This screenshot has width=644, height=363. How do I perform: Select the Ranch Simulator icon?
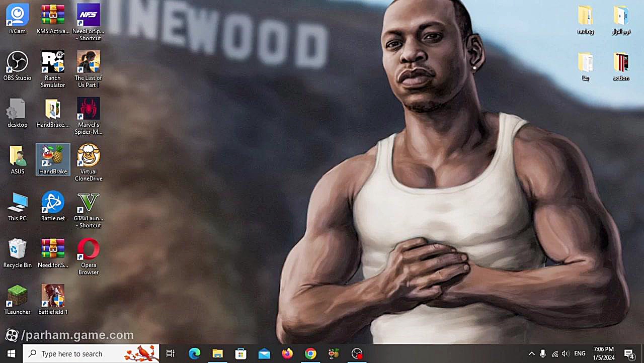point(53,69)
